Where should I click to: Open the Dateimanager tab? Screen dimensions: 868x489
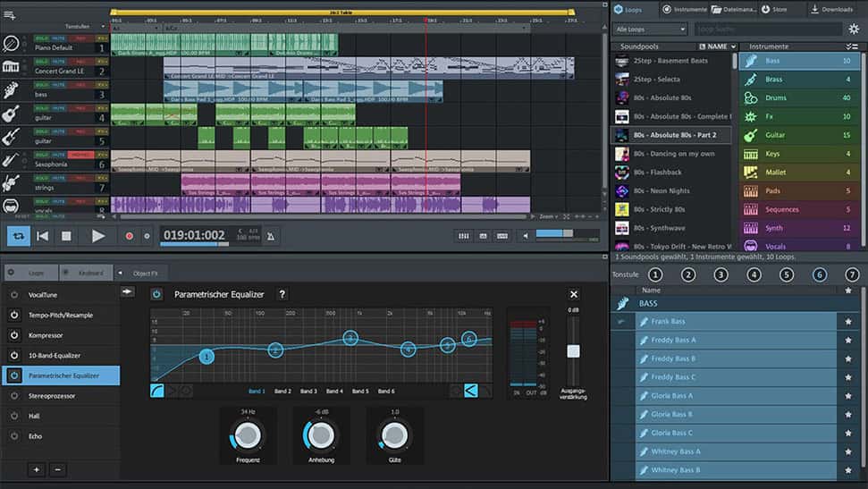point(734,10)
